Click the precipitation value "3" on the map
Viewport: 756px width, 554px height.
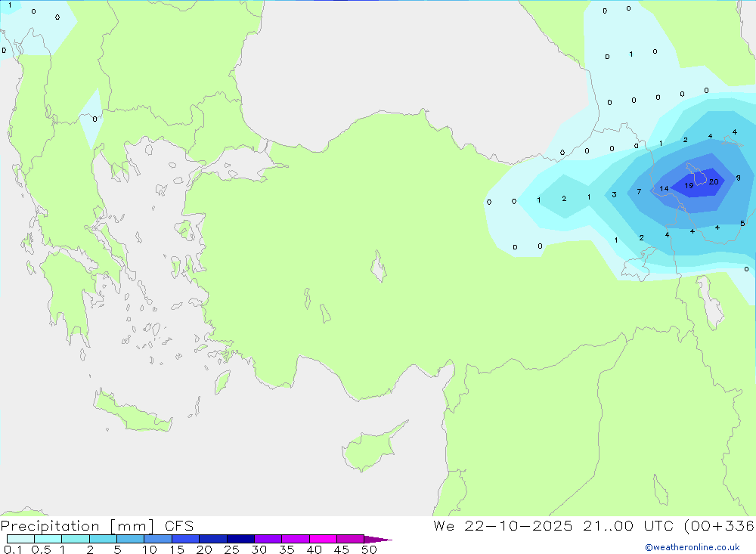pos(614,194)
